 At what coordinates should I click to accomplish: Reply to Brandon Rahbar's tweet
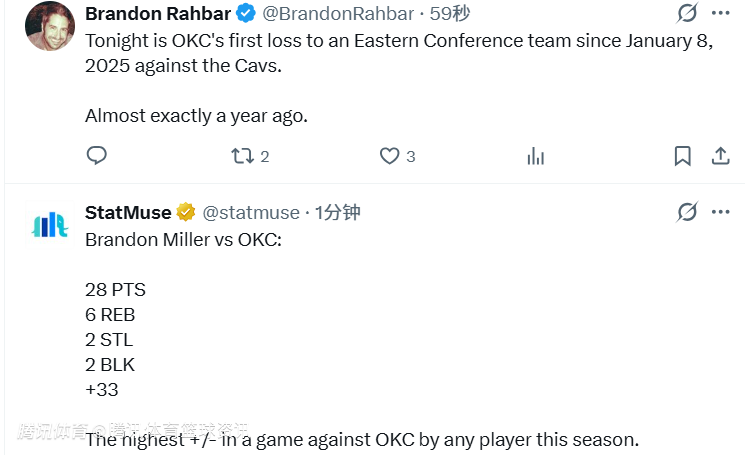tap(97, 156)
